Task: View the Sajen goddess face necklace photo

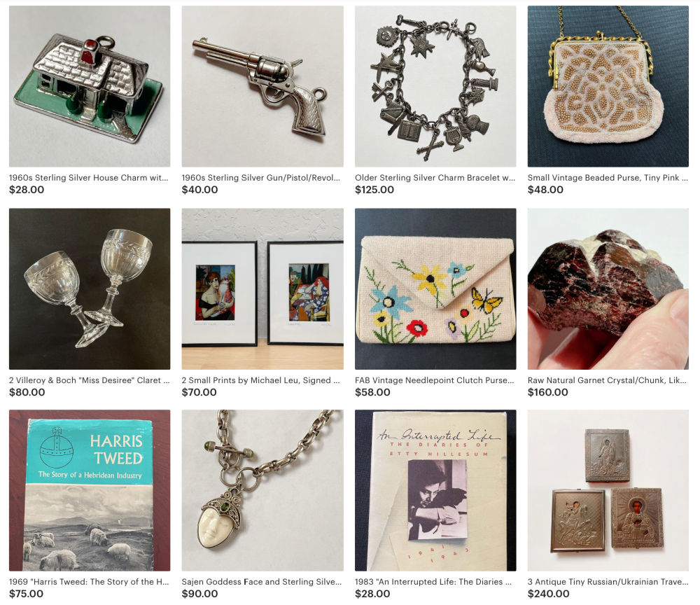Action: tap(262, 490)
